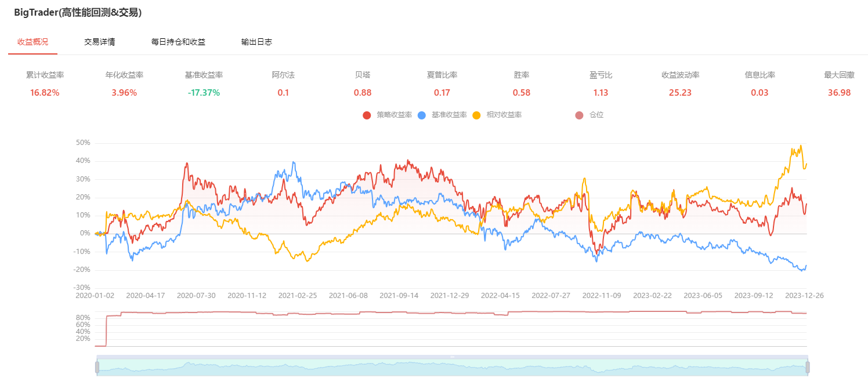The height and width of the screenshot is (385, 868).
Task: Click the 收益波动率 metric label
Action: [680, 75]
